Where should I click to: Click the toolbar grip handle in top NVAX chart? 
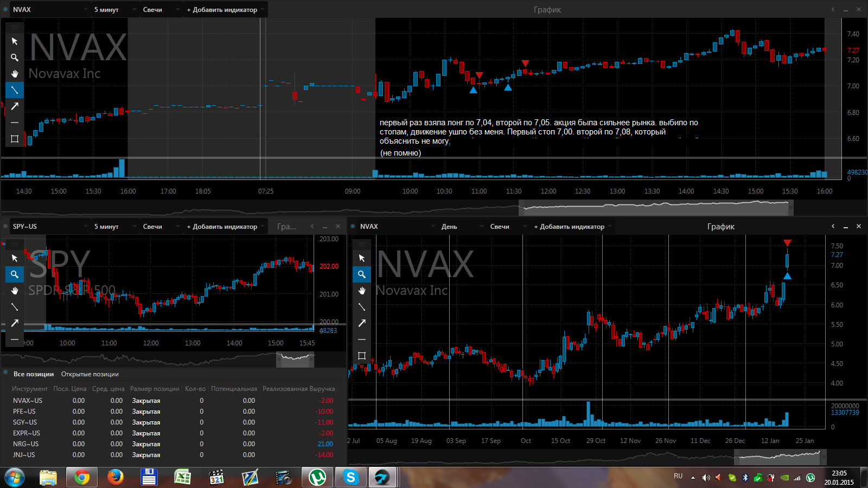point(15,27)
